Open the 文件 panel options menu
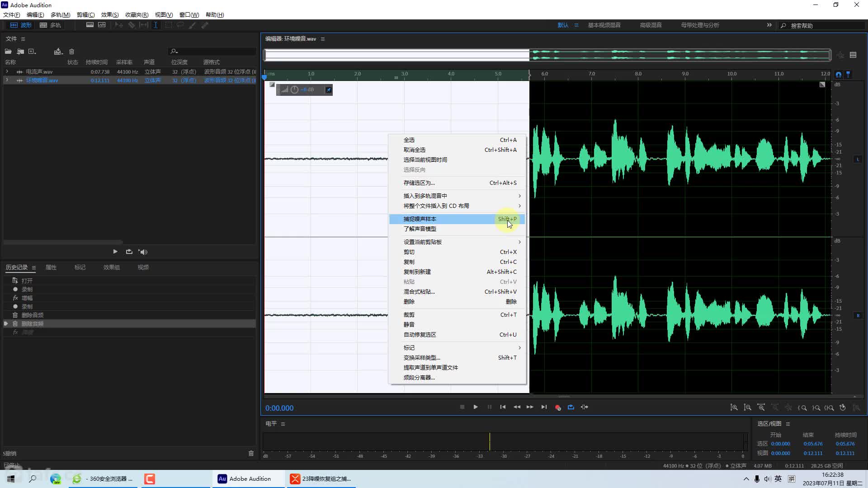The height and width of the screenshot is (488, 868). [x=23, y=39]
